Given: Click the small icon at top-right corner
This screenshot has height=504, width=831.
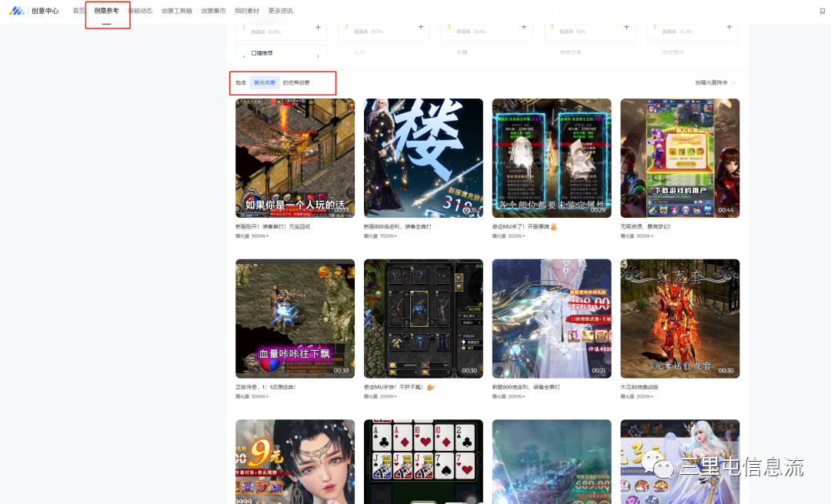Looking at the screenshot, I should pos(822,11).
